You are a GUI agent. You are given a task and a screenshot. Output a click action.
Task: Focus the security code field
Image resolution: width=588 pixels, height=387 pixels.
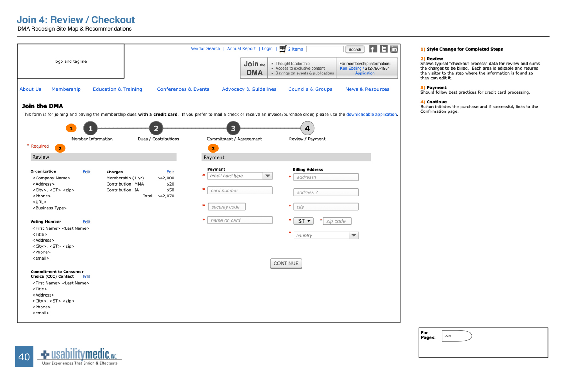[227, 207]
